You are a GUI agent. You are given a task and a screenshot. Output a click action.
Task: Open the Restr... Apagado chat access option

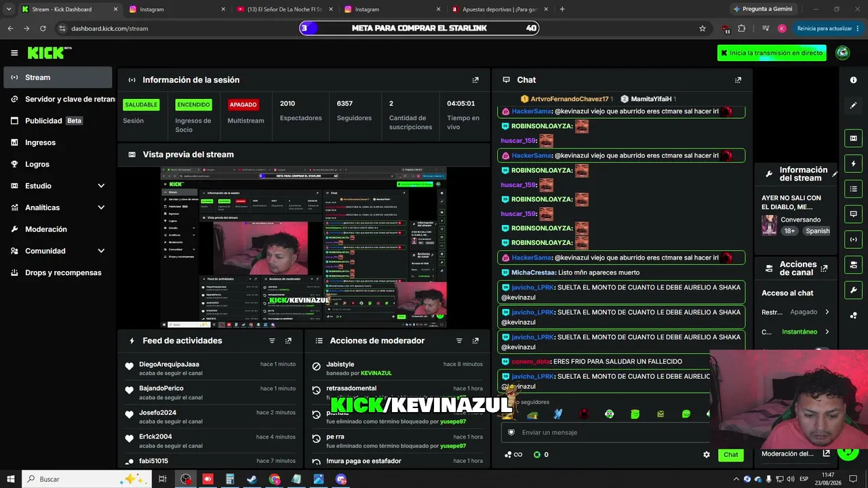pos(795,312)
